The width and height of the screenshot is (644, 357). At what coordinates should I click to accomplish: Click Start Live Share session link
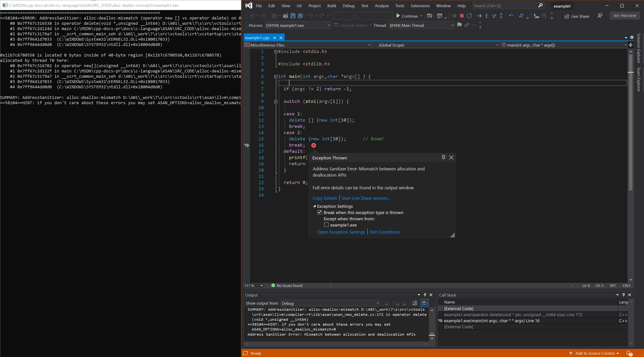[366, 198]
